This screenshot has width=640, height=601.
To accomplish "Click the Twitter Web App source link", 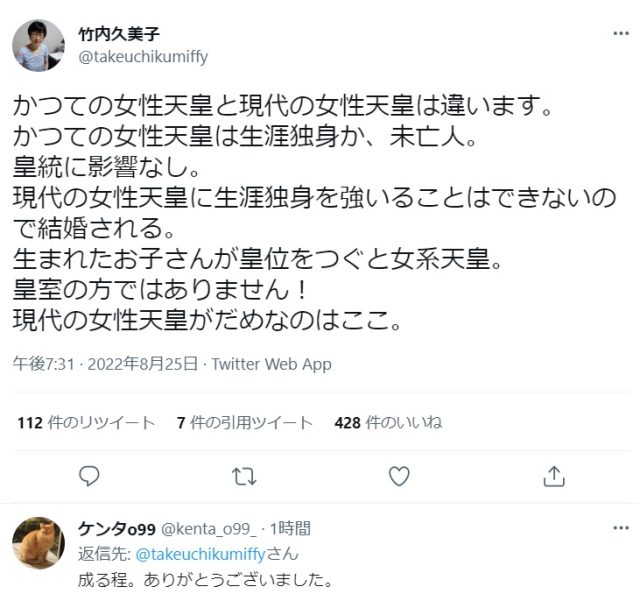I will [271, 365].
